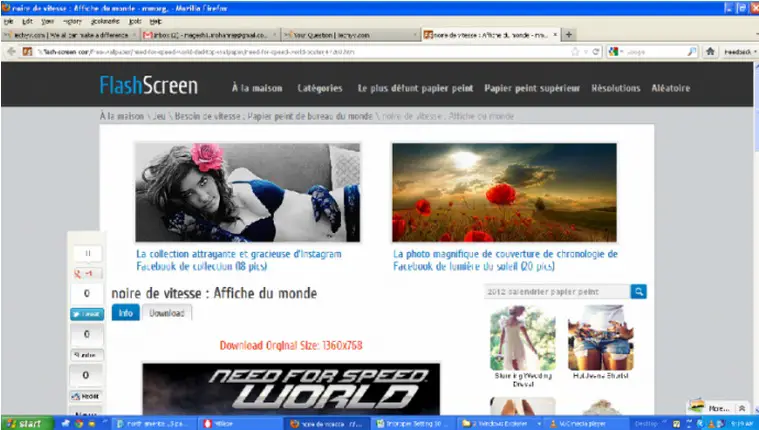Click the browser back arrow button
This screenshot has height=430, width=759.
[12, 51]
